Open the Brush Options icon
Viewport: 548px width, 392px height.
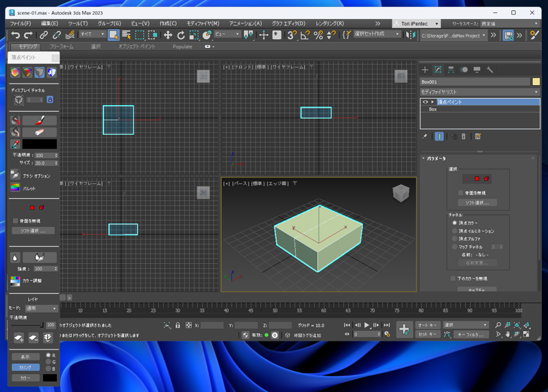15,175
